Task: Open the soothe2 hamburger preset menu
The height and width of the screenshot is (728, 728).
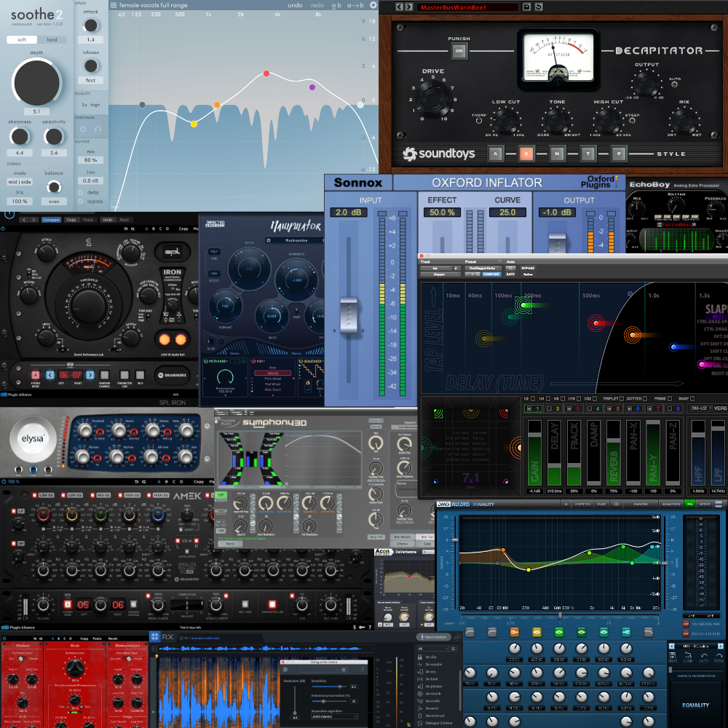Action: (113, 5)
